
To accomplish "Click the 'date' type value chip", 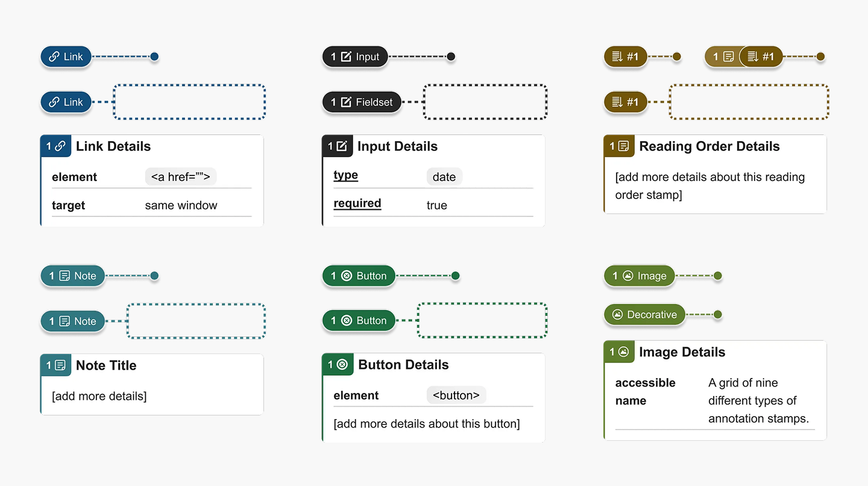I will click(x=444, y=177).
